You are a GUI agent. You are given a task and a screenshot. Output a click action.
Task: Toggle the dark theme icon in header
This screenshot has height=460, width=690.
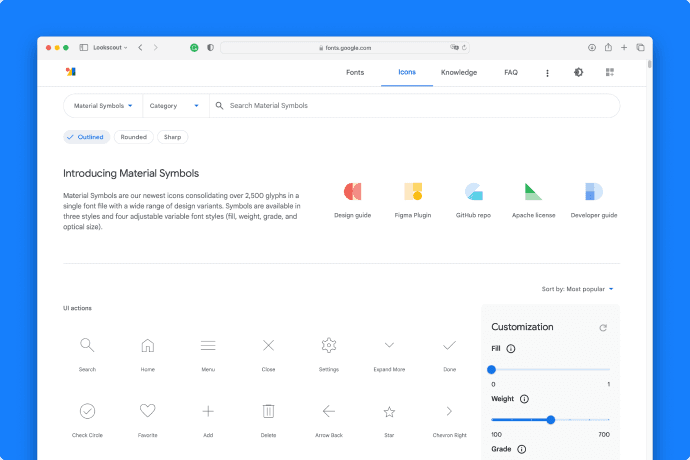(579, 72)
